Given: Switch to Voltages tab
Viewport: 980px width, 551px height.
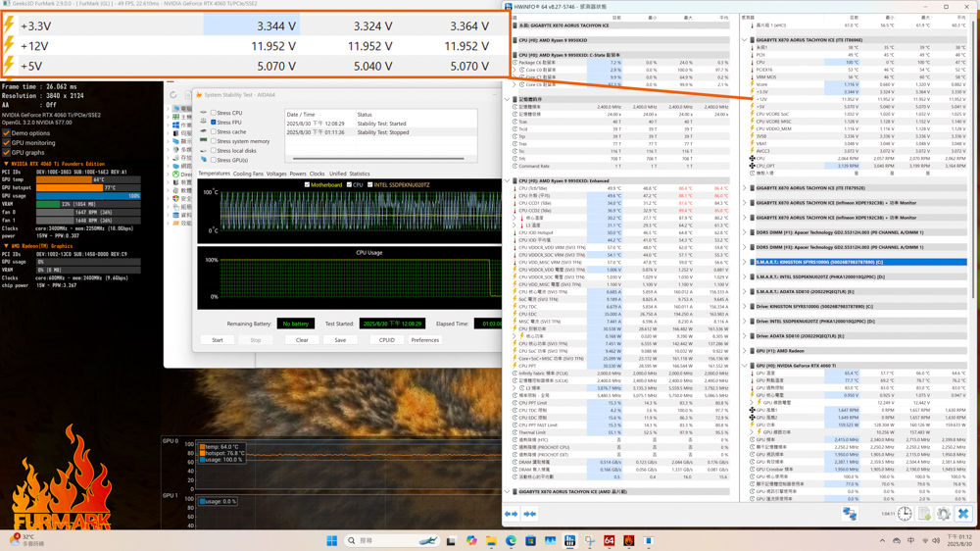Looking at the screenshot, I should (x=276, y=174).
